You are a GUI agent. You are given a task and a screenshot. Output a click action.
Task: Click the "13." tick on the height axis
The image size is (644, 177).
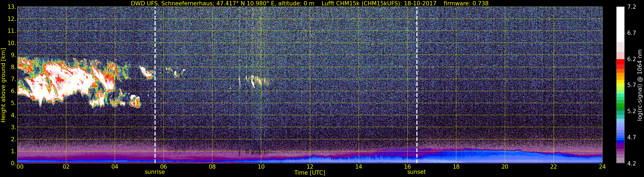point(12,7)
